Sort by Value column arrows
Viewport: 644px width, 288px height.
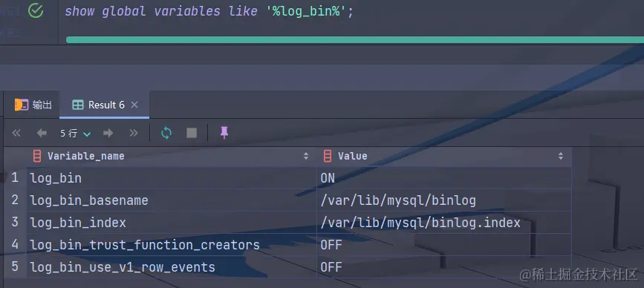coord(561,156)
